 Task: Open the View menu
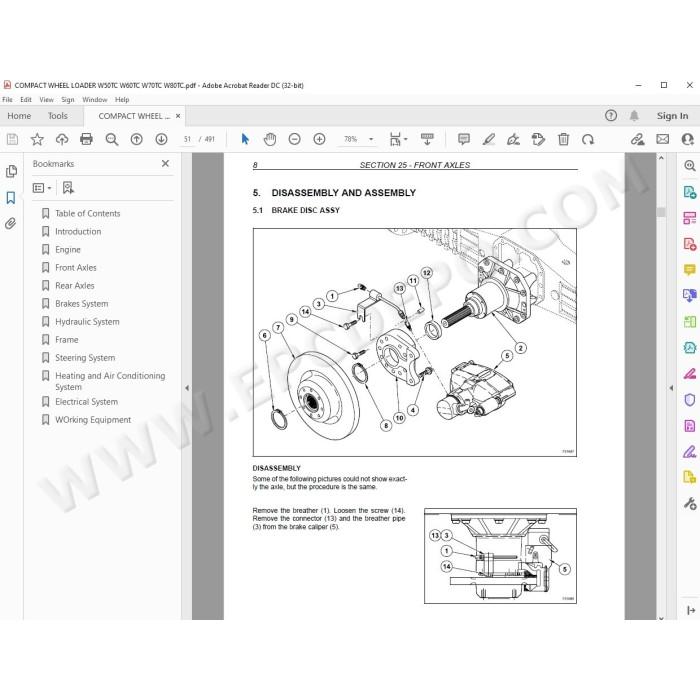(x=46, y=100)
